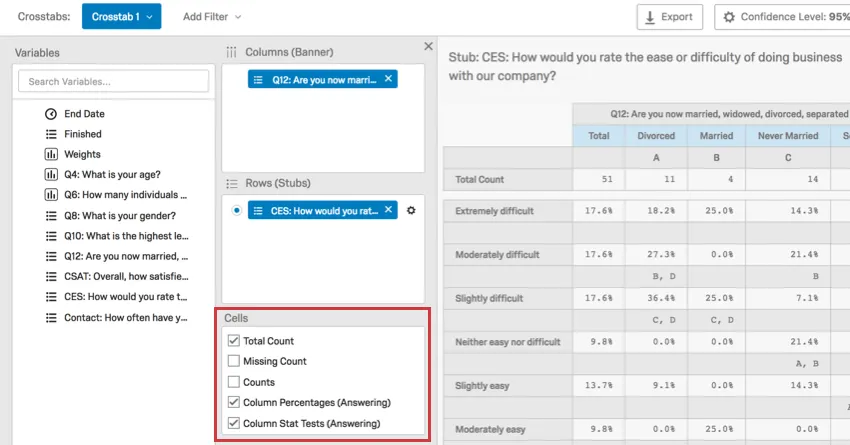The image size is (850, 445).
Task: Click the clock icon beside End Date
Action: pyautogui.click(x=51, y=114)
